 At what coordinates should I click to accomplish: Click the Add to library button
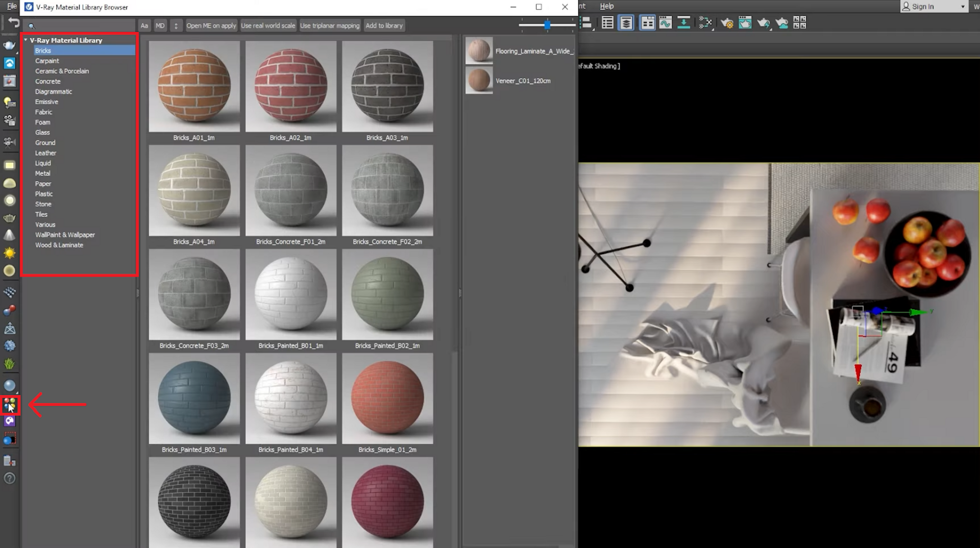coord(384,26)
